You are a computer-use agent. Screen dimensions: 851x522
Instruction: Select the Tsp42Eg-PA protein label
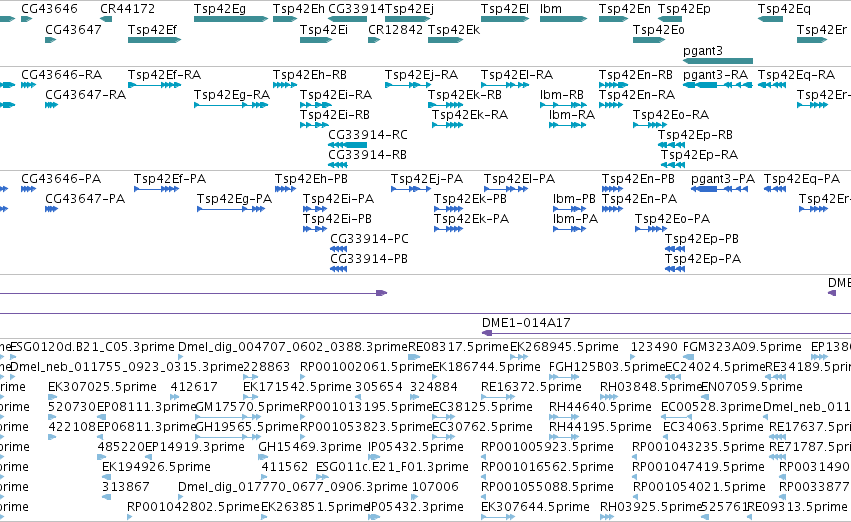pyautogui.click(x=234, y=199)
